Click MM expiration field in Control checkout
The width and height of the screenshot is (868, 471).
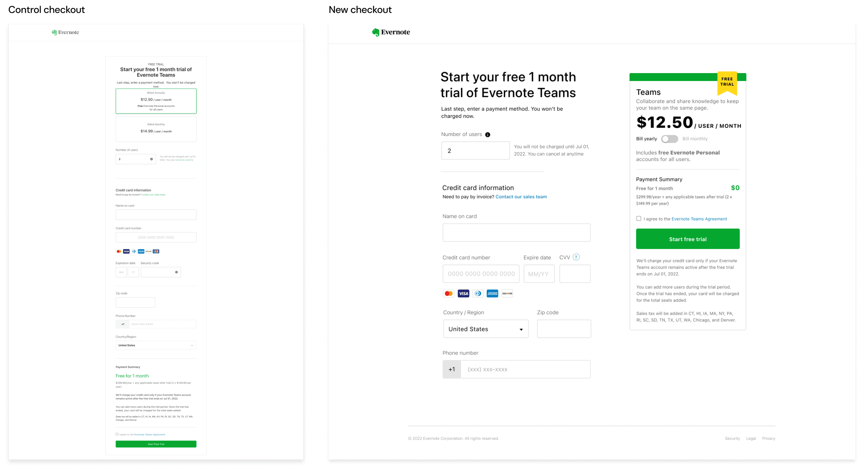[121, 272]
